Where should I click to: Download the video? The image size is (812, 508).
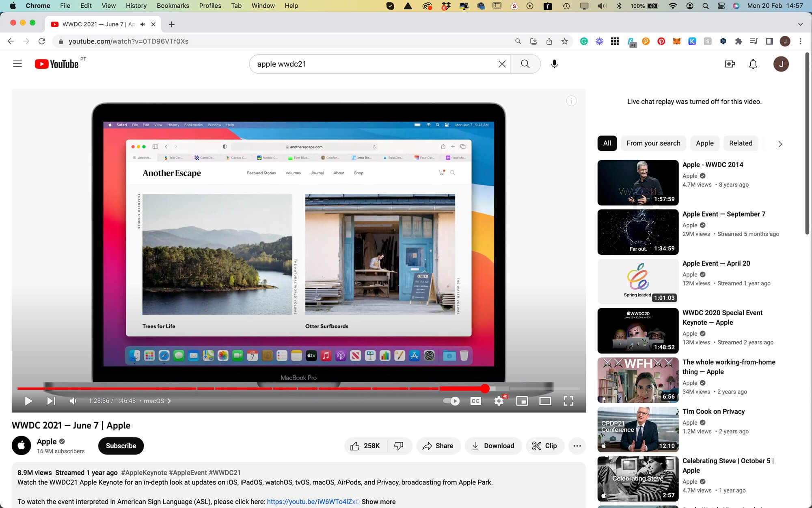click(493, 446)
